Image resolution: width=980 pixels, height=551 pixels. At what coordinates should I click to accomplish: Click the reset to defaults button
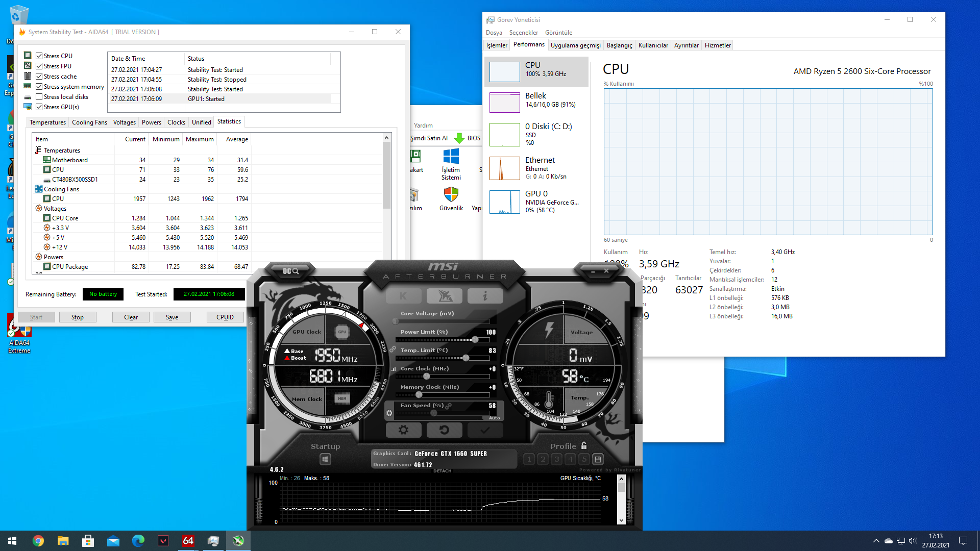tap(444, 430)
